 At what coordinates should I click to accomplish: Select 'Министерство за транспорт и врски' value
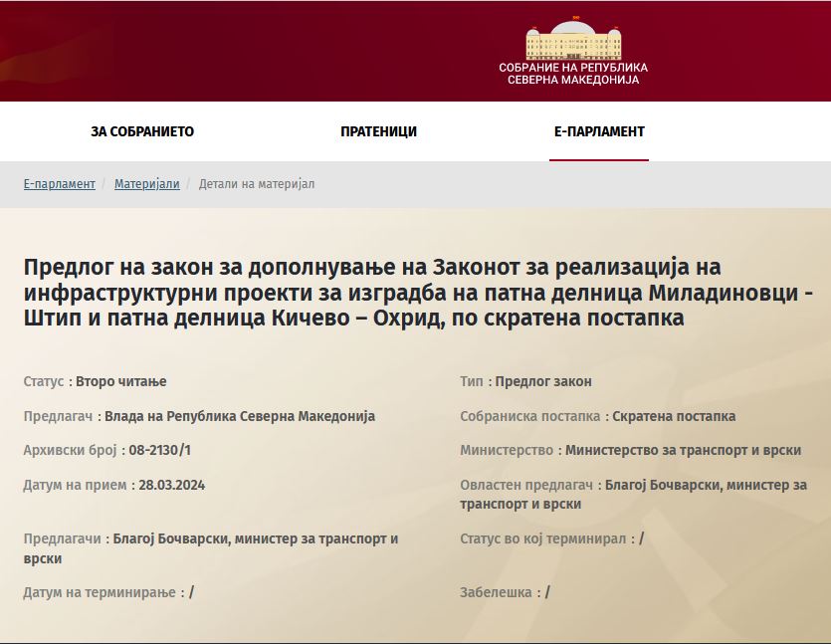coord(683,450)
